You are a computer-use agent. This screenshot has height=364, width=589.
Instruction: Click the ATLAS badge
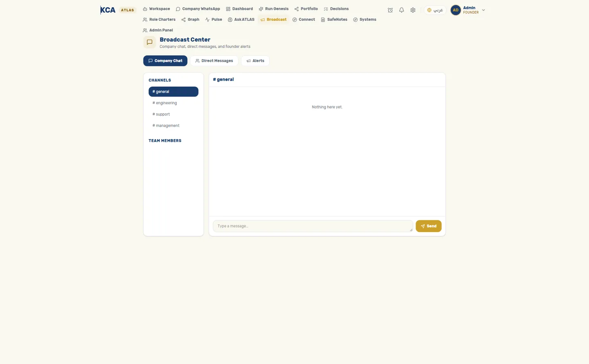tap(127, 10)
